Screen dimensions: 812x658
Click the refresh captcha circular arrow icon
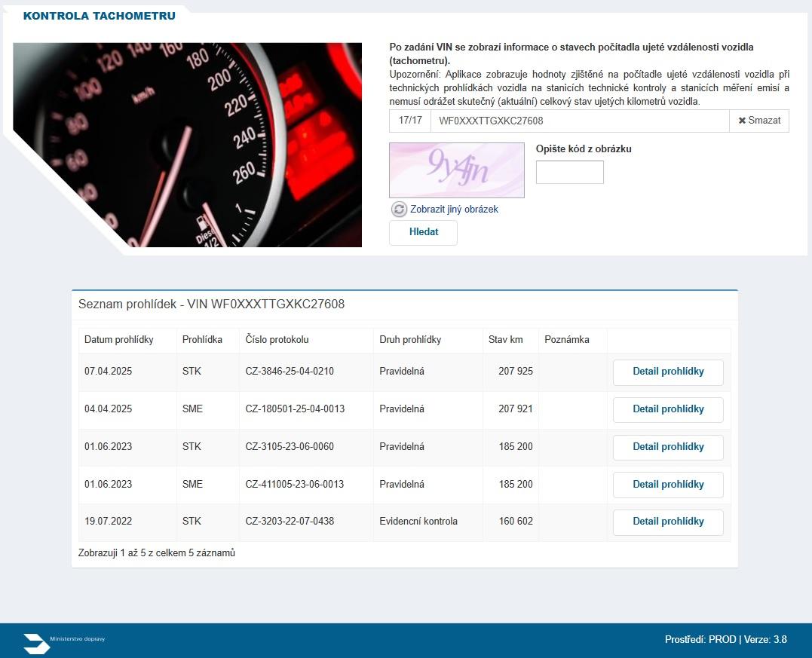pos(399,210)
